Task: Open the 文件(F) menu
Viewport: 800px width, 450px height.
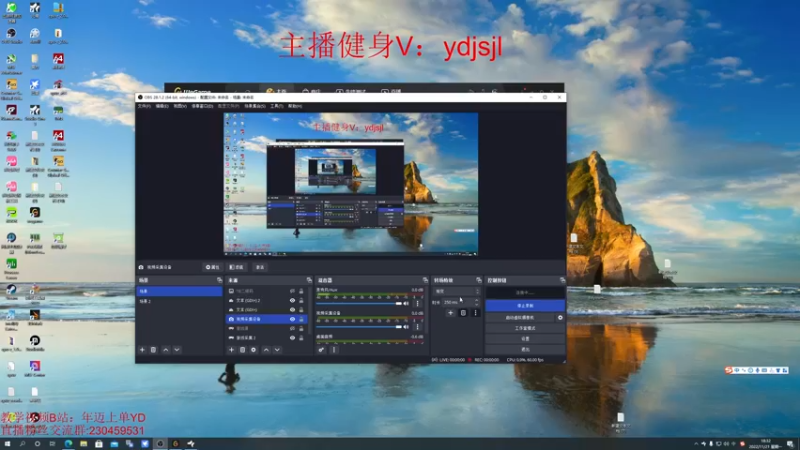Action: click(144, 106)
